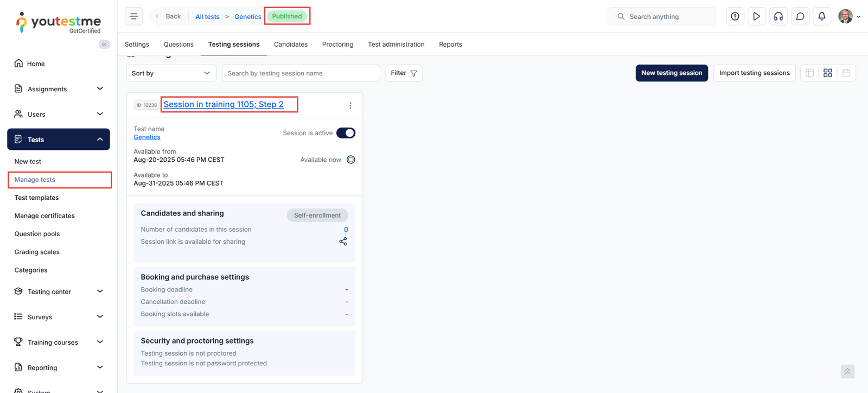Viewport: 868px width, 393px height.
Task: Open the headset support icon
Action: [778, 16]
